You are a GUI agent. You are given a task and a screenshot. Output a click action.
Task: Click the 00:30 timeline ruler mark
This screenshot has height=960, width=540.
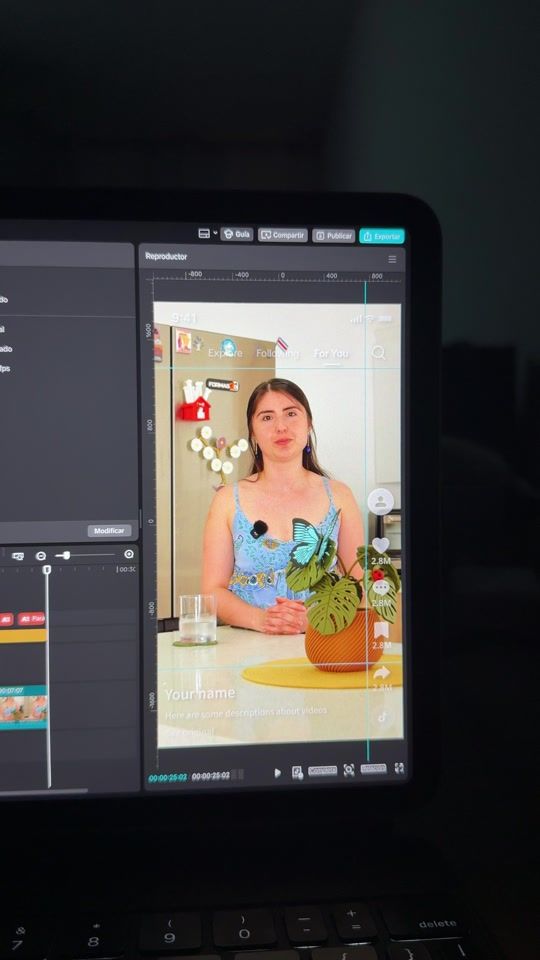[127, 569]
